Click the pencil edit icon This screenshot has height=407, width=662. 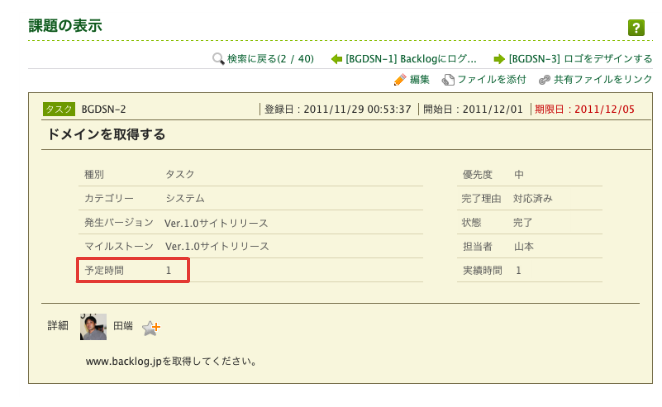tap(399, 79)
